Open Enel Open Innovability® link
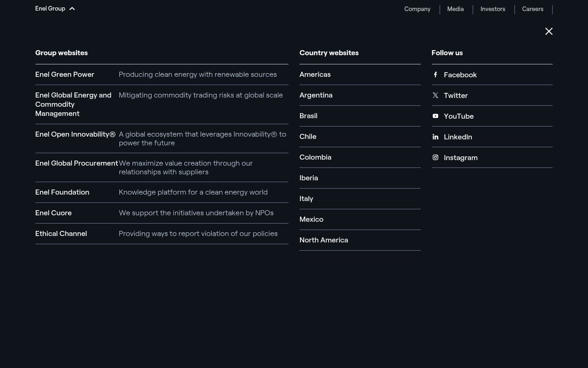 pos(75,134)
